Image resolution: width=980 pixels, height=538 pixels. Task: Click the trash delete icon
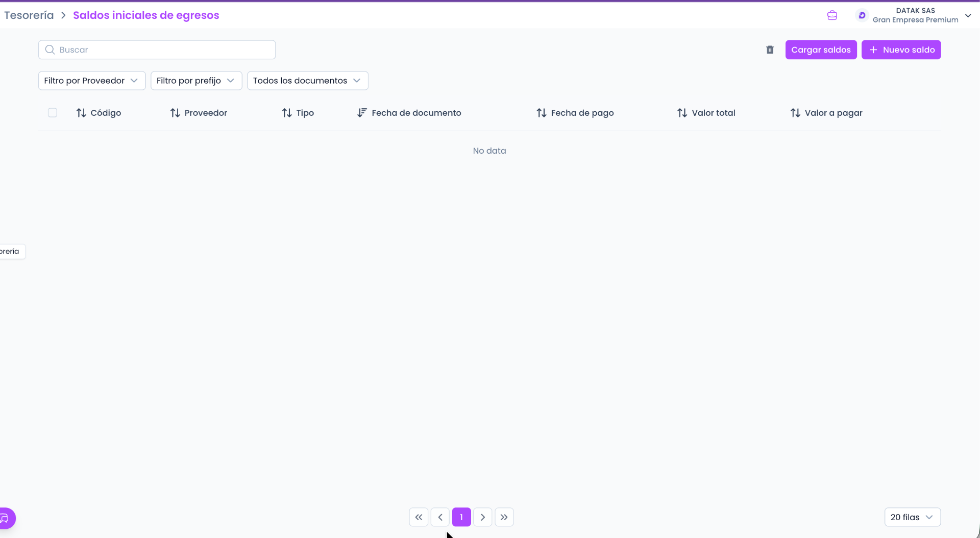[x=770, y=50]
